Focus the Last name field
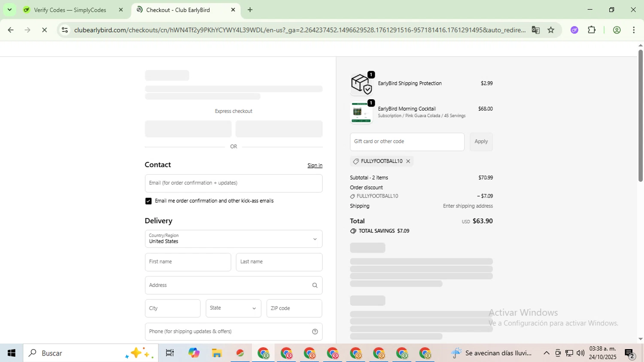 coord(279,262)
